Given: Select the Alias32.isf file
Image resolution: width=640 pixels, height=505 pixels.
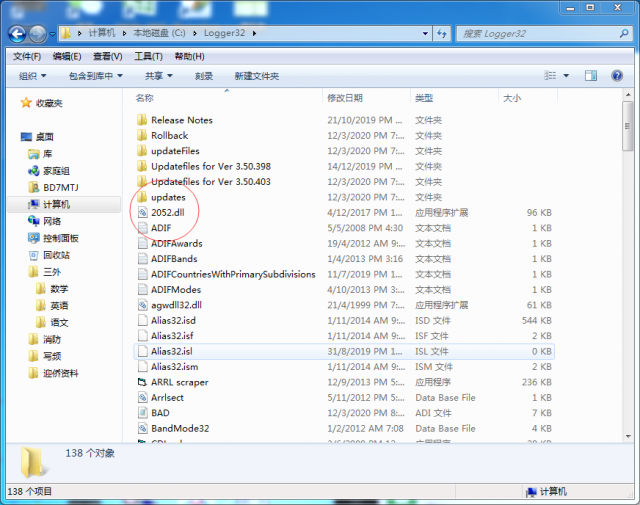Looking at the screenshot, I should point(172,336).
